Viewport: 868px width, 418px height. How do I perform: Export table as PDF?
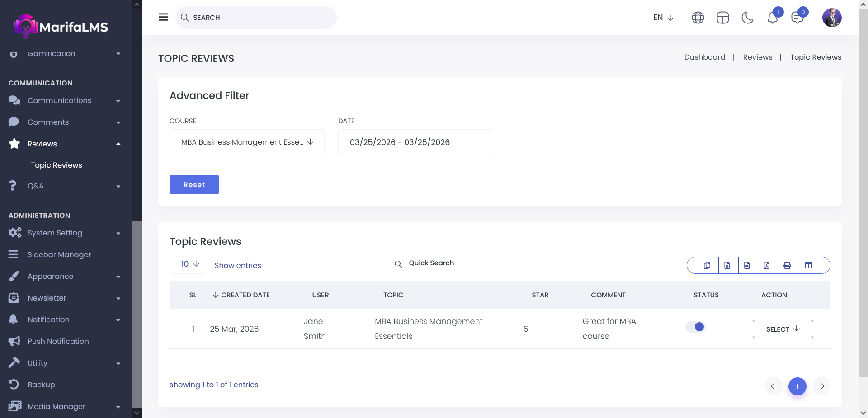click(x=767, y=265)
